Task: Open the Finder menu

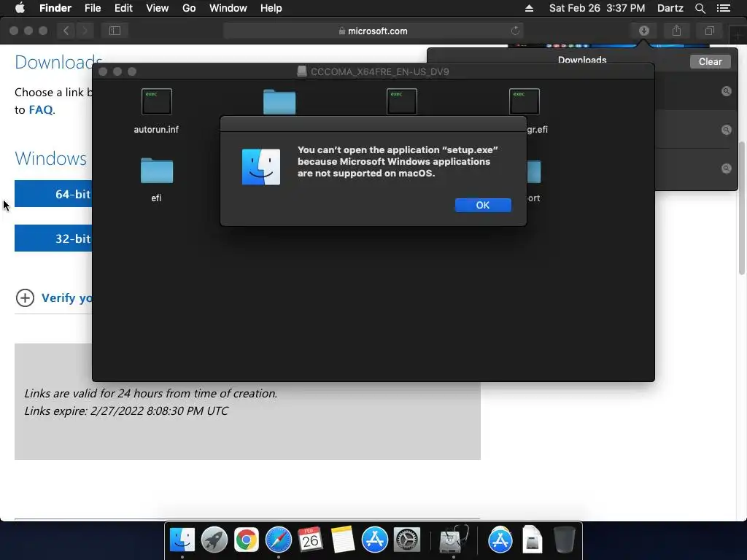Action: [55, 8]
